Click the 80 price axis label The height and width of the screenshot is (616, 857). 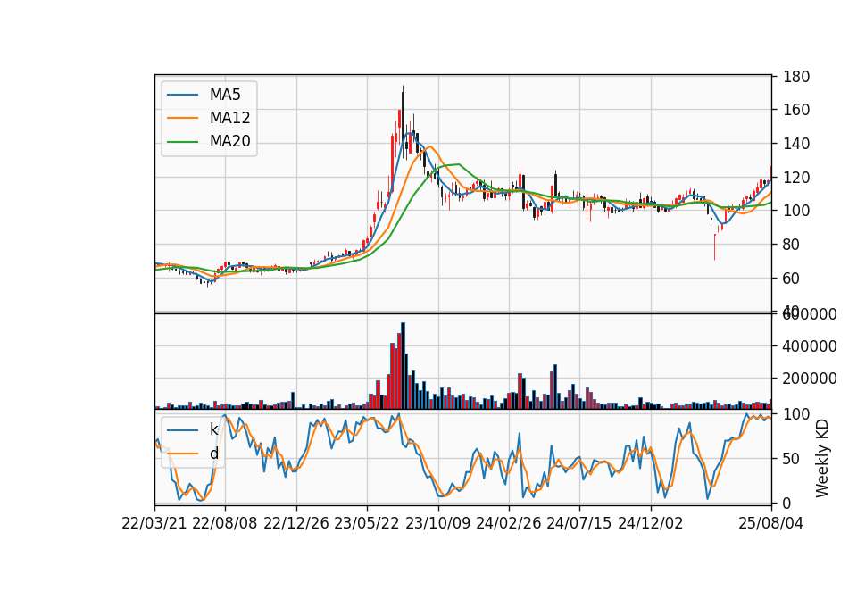point(791,245)
